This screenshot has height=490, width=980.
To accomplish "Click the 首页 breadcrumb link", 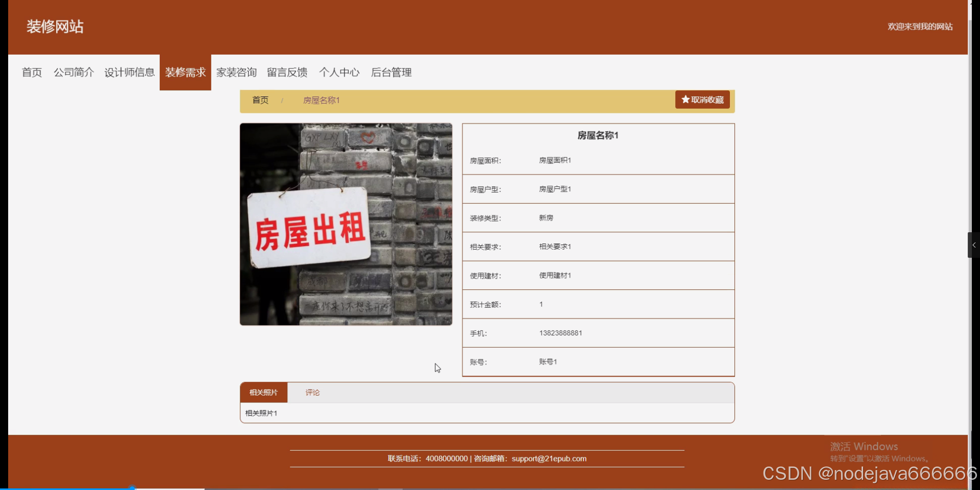I will 260,100.
